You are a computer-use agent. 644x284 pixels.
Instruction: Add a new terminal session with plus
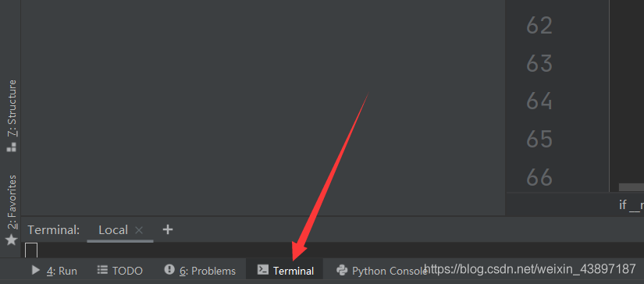tap(168, 229)
